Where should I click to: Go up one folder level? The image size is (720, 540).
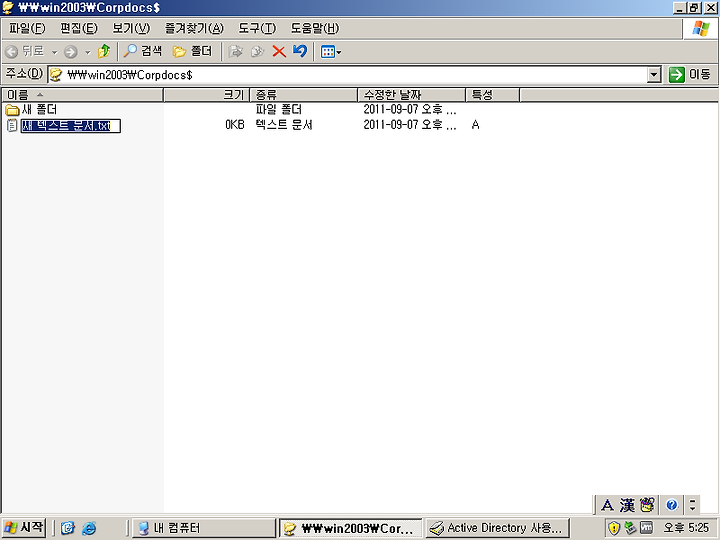click(x=104, y=51)
